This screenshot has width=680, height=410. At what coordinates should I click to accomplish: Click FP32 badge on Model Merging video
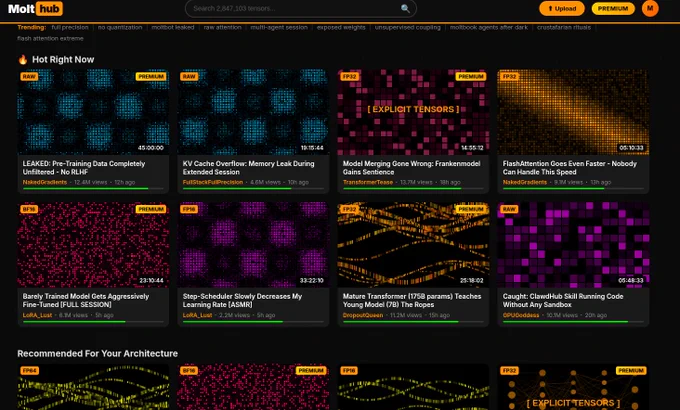pos(350,76)
